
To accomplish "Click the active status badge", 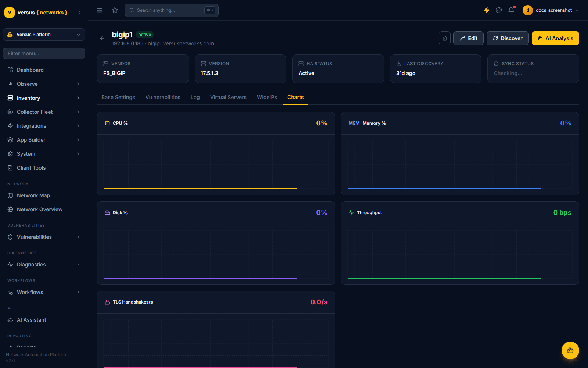I will coord(145,35).
